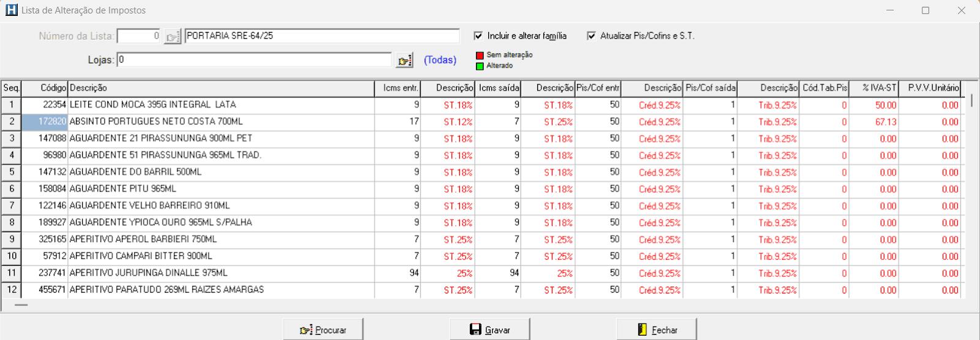Click the PORTARIA SRE-64/25 description field
This screenshot has height=340, width=980.
[x=322, y=36]
